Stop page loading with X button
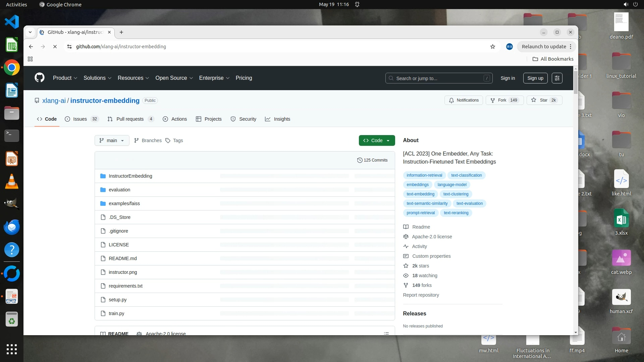Image resolution: width=644 pixels, height=362 pixels. click(x=55, y=47)
